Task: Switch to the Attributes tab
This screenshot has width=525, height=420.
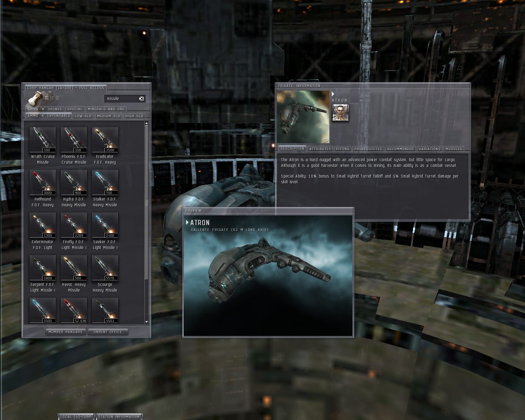Action: click(320, 149)
